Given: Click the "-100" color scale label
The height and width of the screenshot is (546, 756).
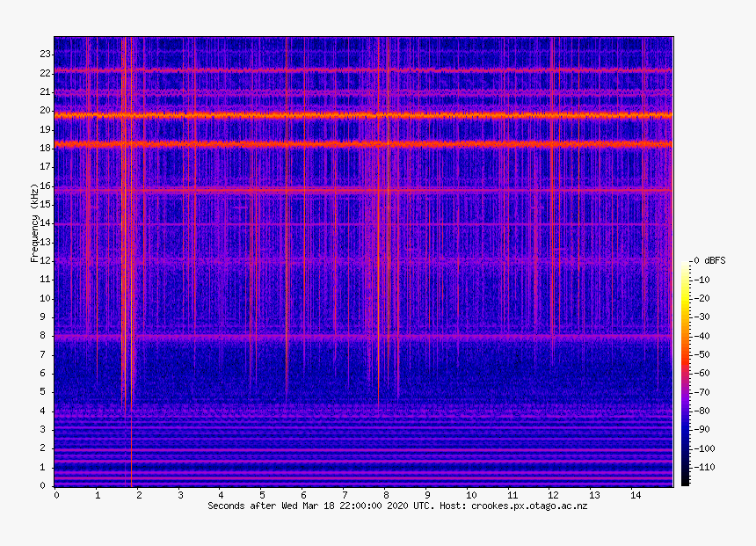Looking at the screenshot, I should click(x=704, y=448).
